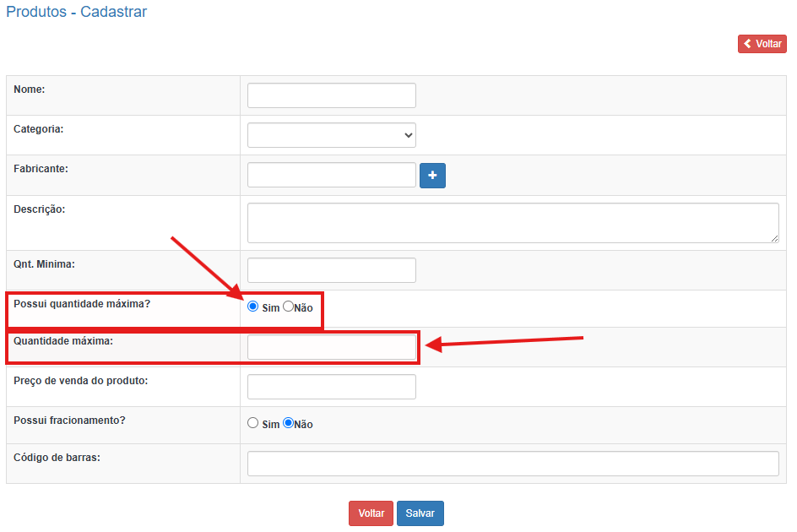Select the Preço de venda do produto field
This screenshot has width=797, height=532.
point(331,387)
